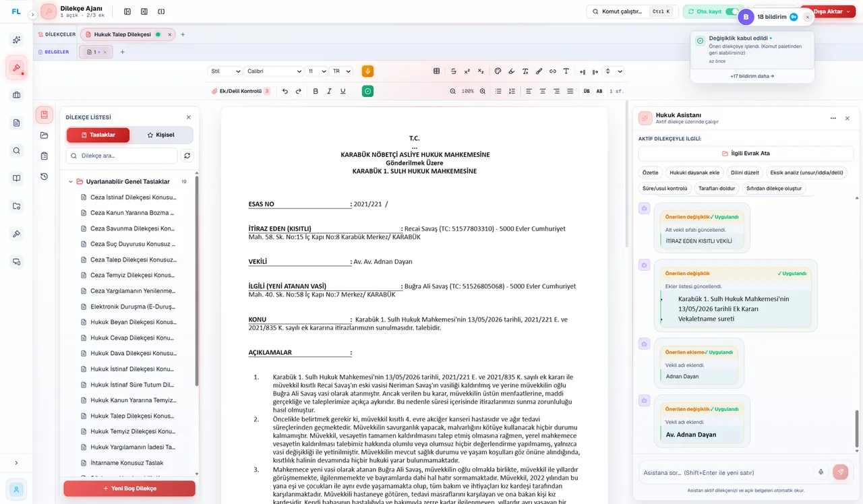Toggle ÜB uppercase option
The image size is (863, 504).
(x=586, y=91)
